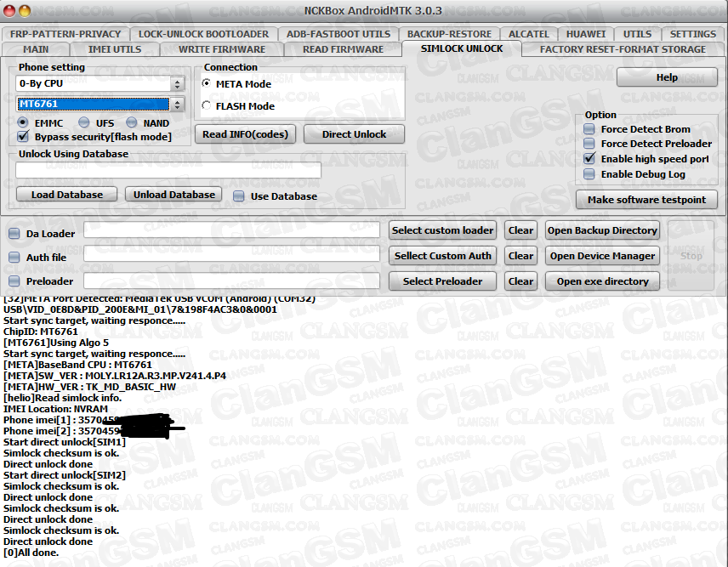728x567 pixels.
Task: Open the ADB-FASTBOOT UTILS tab
Action: 338,34
